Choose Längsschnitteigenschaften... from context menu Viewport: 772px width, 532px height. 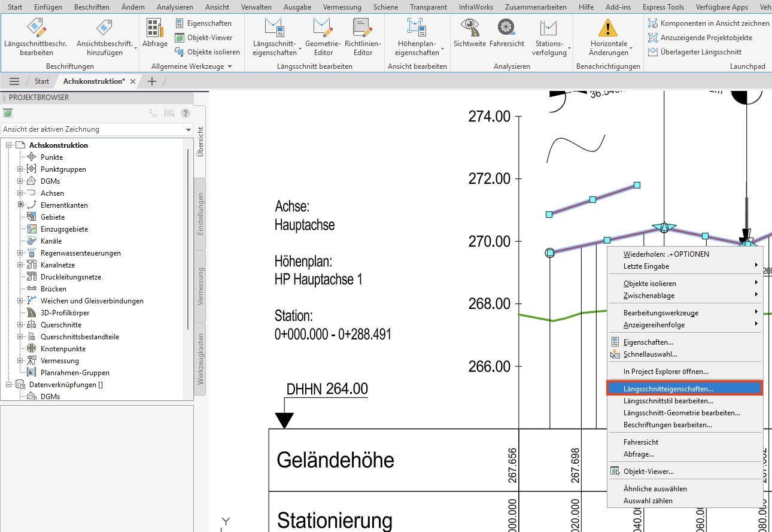pos(685,388)
